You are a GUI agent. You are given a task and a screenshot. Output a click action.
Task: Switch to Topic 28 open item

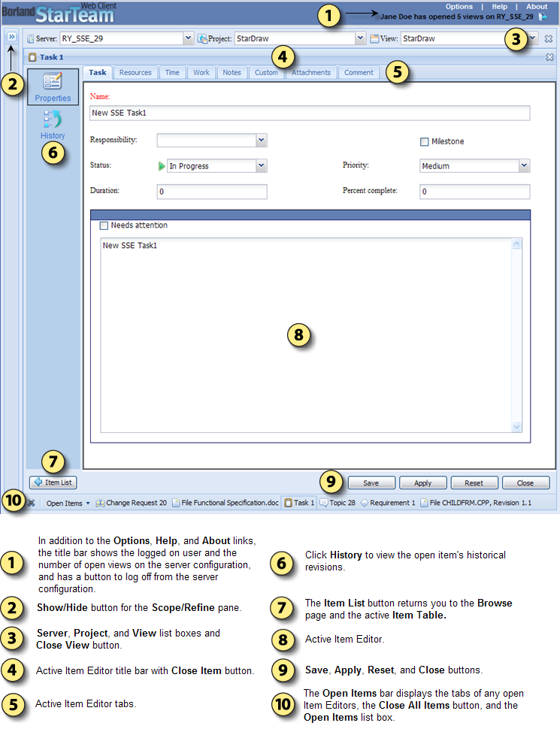click(338, 503)
